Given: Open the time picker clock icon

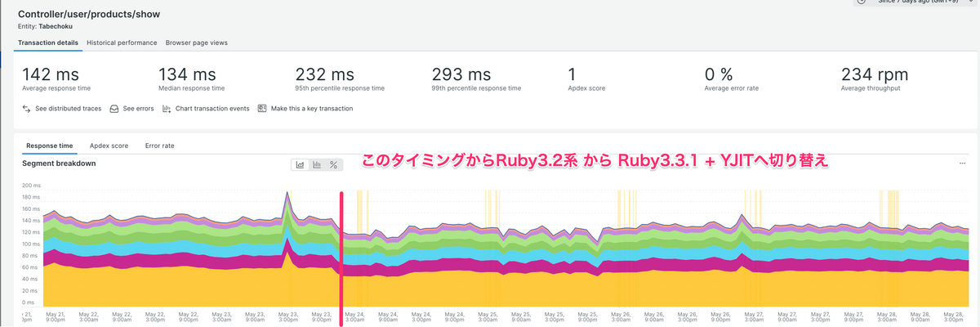Looking at the screenshot, I should click(x=862, y=2).
